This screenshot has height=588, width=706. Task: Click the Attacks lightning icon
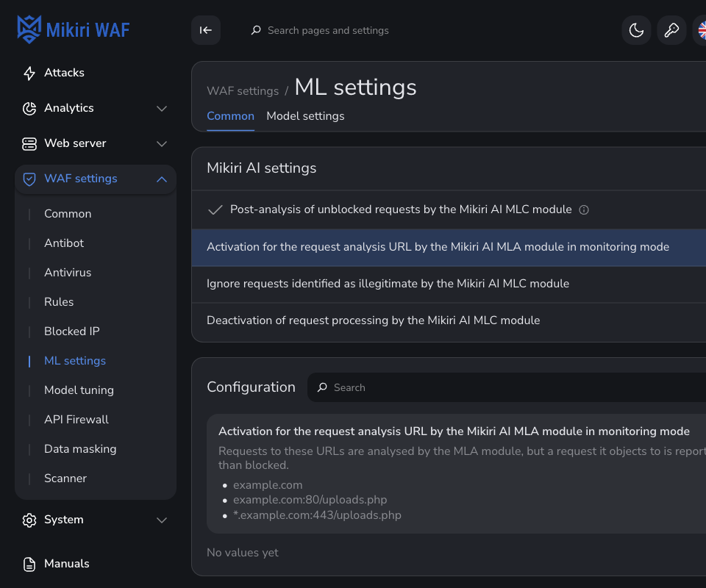29,73
